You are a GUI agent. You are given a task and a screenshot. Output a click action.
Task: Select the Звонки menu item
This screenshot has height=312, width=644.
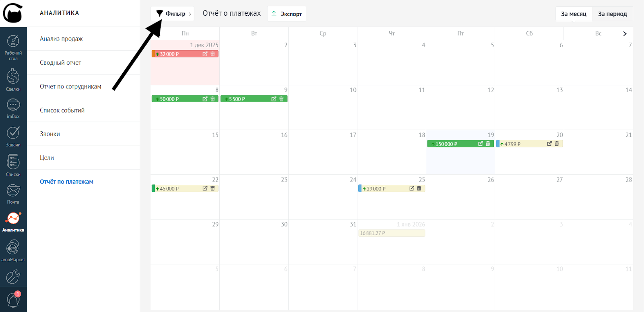click(50, 134)
